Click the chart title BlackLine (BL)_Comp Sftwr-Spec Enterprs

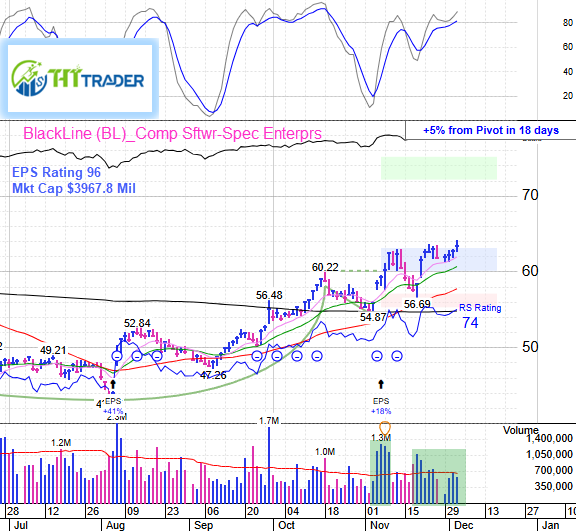(173, 133)
